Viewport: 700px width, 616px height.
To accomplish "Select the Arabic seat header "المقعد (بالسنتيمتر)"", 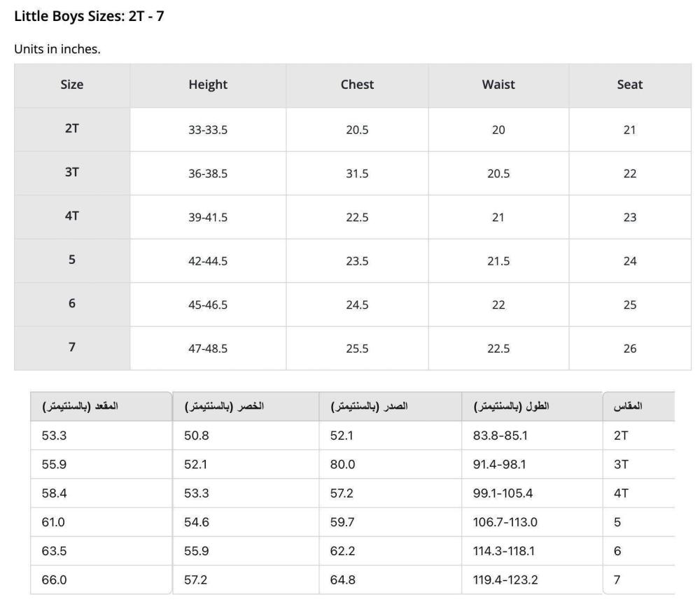I will pyautogui.click(x=80, y=406).
